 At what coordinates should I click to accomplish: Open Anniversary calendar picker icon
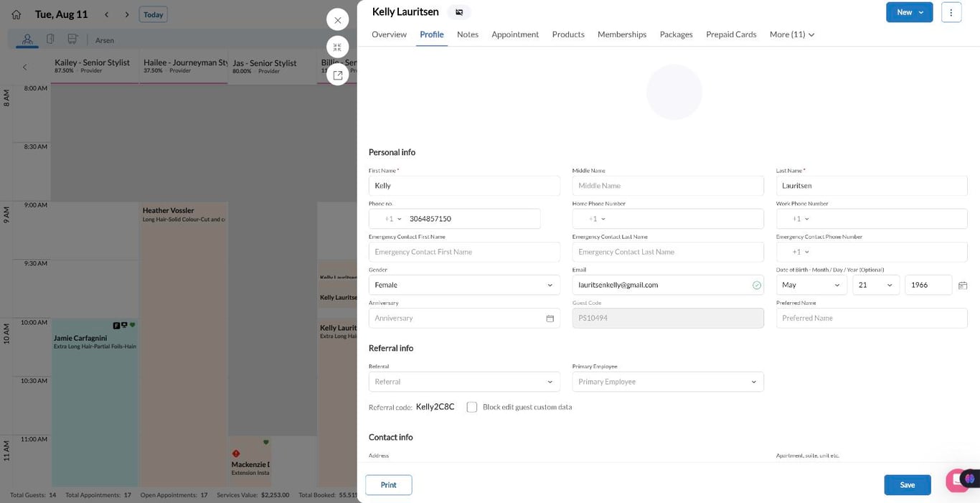tap(550, 319)
